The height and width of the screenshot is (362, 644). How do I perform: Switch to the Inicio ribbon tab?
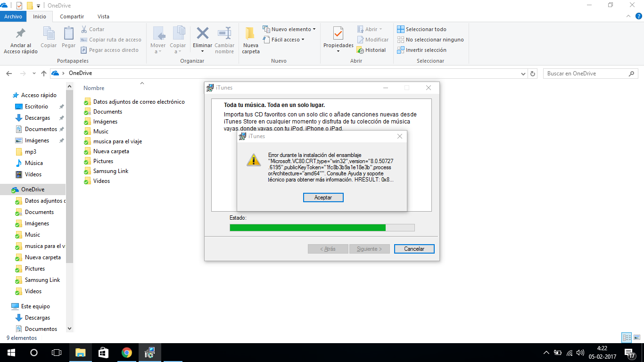pos(40,16)
